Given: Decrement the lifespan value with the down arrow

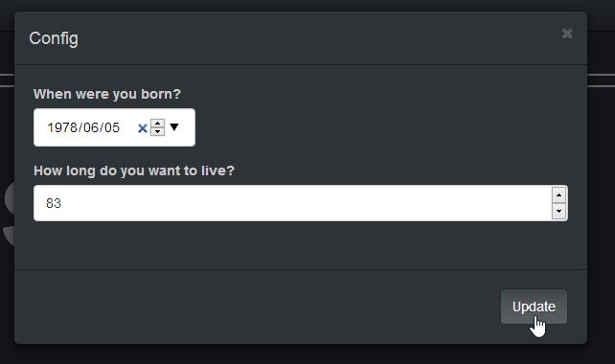Looking at the screenshot, I should pyautogui.click(x=558, y=211).
